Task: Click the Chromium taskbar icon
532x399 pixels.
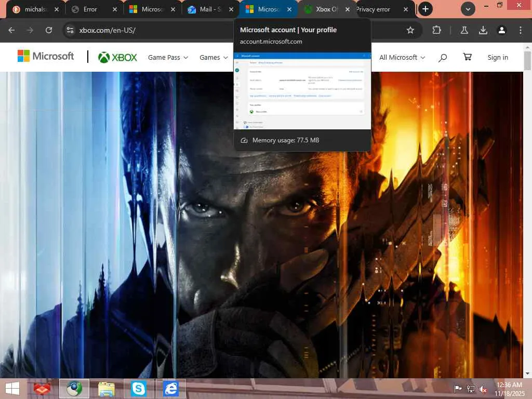Action: [x=74, y=389]
